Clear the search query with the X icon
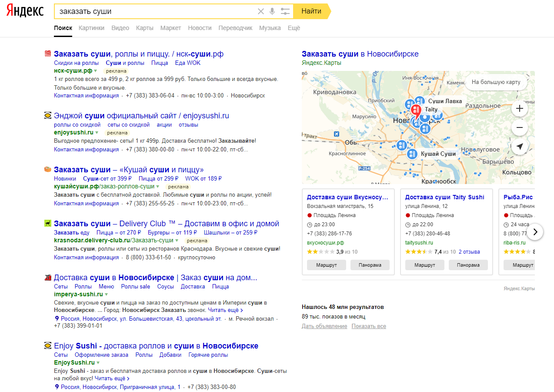The height and width of the screenshot is (392, 554). coord(261,11)
